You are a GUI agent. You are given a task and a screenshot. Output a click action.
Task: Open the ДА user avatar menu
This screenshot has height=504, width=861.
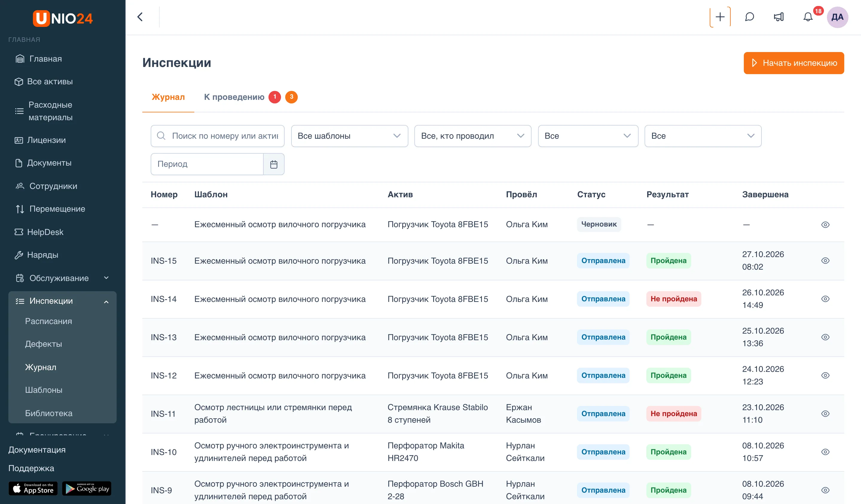point(837,17)
